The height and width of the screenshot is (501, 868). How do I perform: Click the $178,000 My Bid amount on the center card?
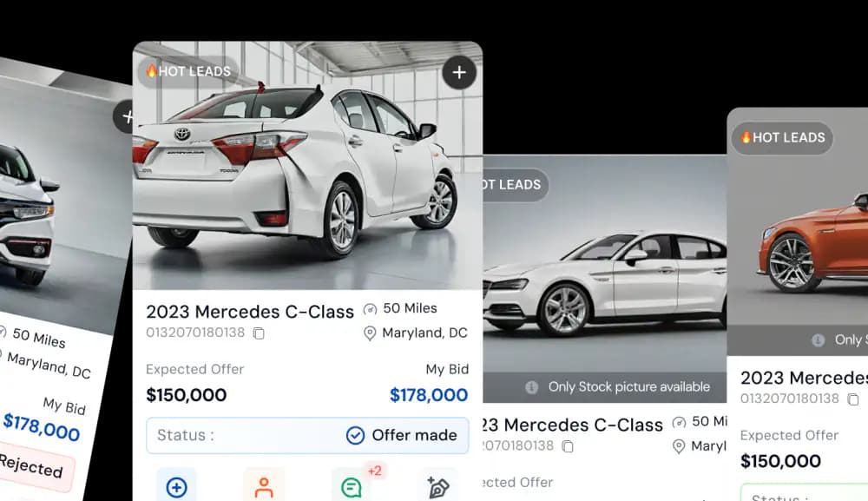(x=429, y=395)
